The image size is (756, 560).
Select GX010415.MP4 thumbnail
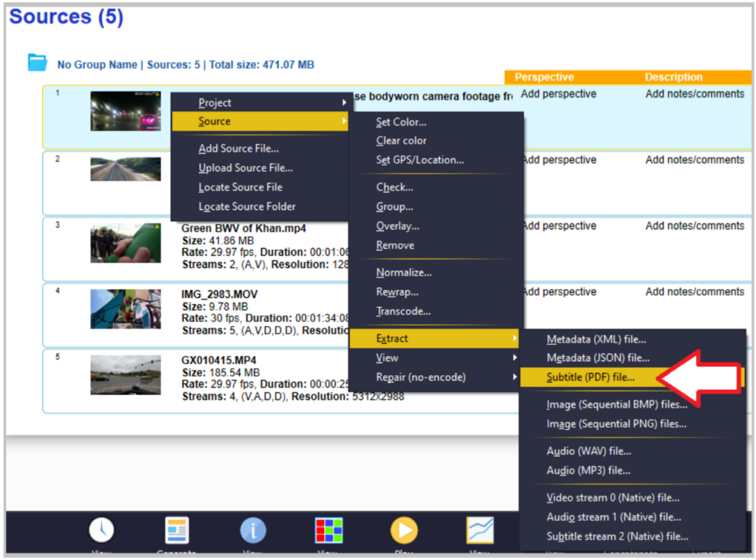[x=126, y=375]
